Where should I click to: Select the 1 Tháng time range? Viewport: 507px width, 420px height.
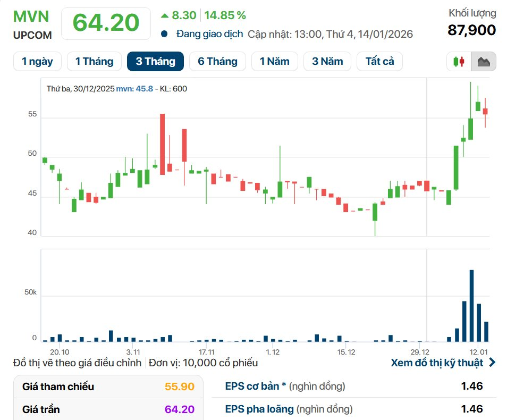pos(94,62)
